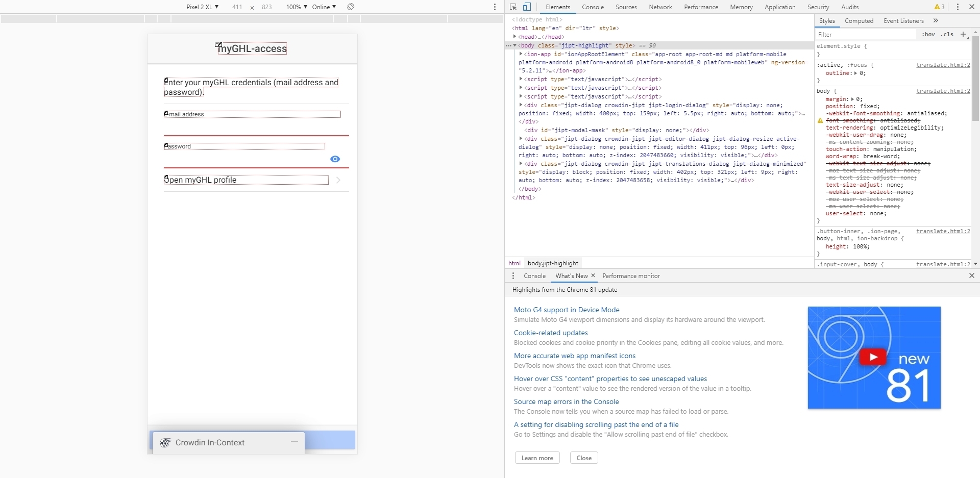Click the Styles filter input field

866,34
